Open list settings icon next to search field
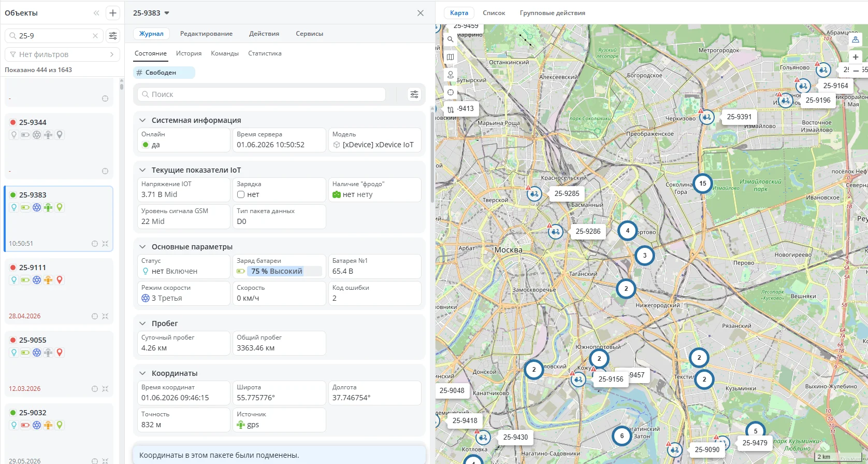Viewport: 868px width, 464px height. (113, 36)
